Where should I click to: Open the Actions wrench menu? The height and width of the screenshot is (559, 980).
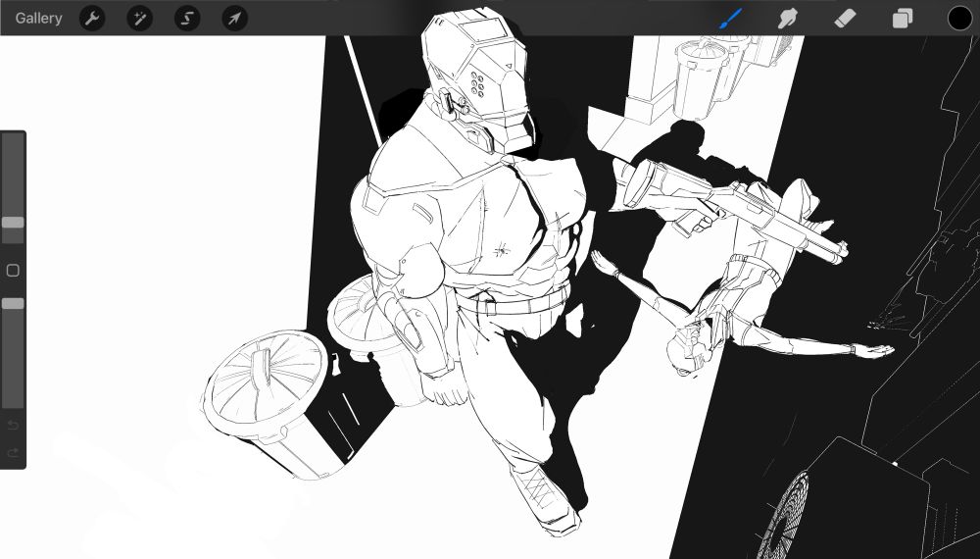pyautogui.click(x=92, y=18)
